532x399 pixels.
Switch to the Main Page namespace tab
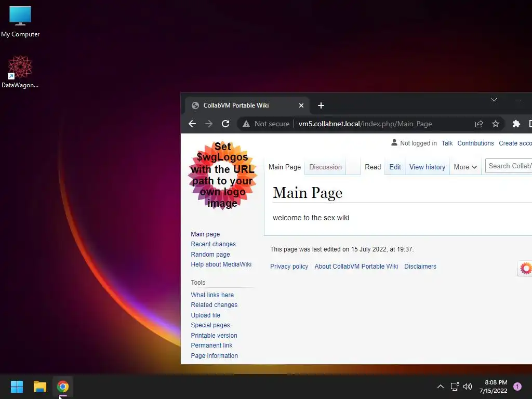[285, 167]
